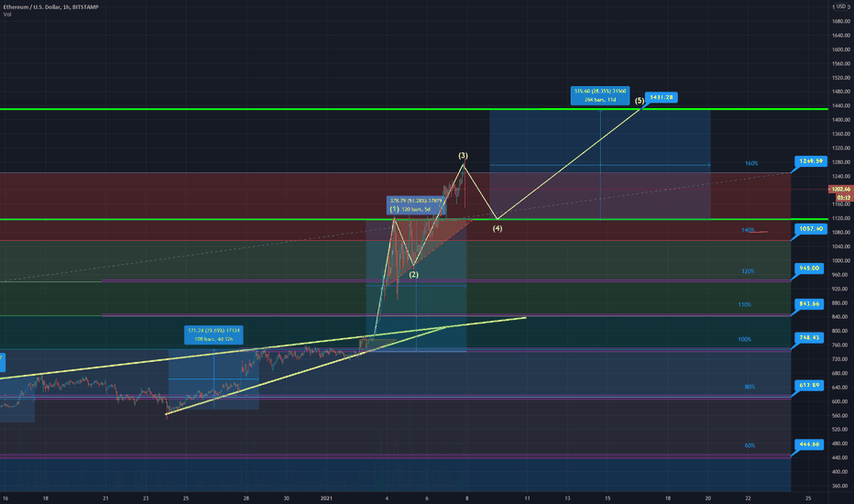Select the 160% level label
Image resolution: width=854 pixels, height=504 pixels.
751,163
